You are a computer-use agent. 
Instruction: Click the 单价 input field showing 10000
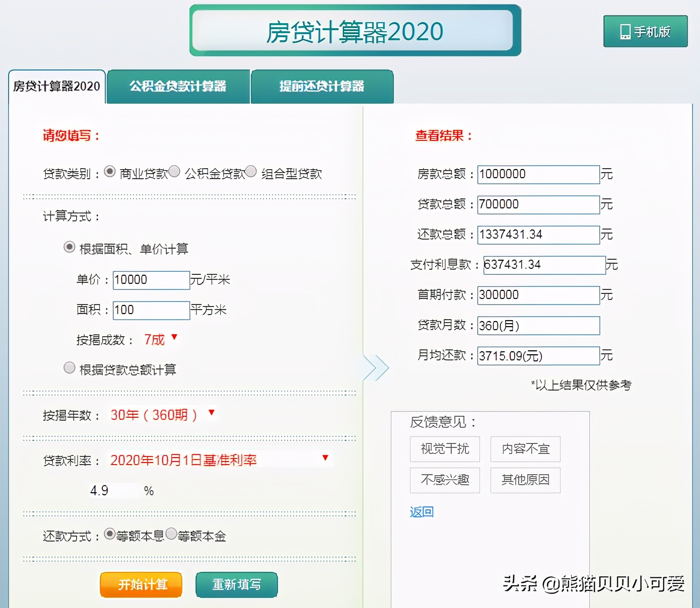(151, 280)
